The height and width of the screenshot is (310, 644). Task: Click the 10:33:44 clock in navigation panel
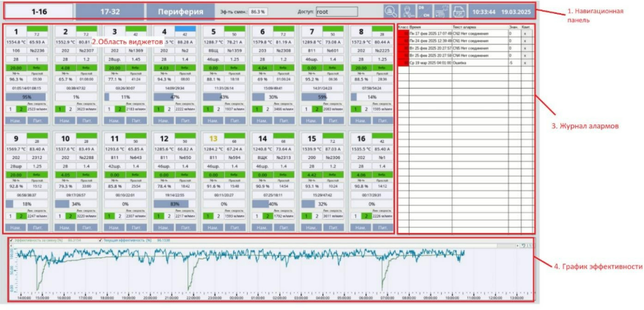[x=484, y=12]
